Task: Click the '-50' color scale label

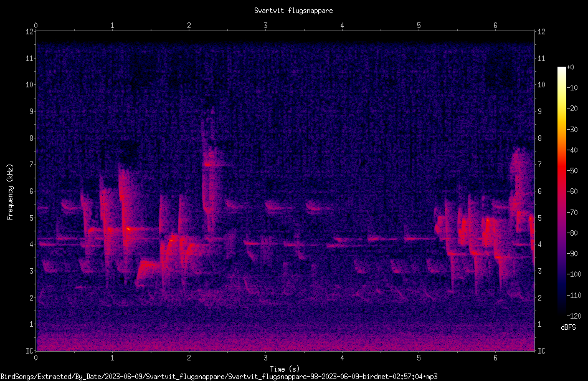Action: tap(572, 171)
